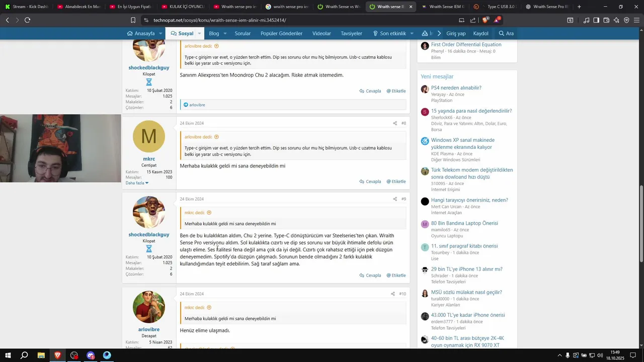Bookmark this page using the bookmark icon
The image size is (644, 362).
(x=133, y=20)
